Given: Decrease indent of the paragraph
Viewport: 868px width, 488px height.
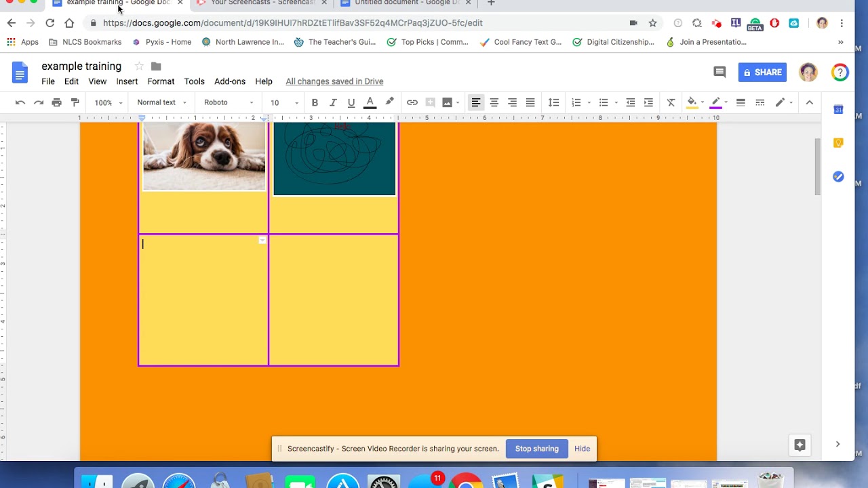Looking at the screenshot, I should point(631,102).
